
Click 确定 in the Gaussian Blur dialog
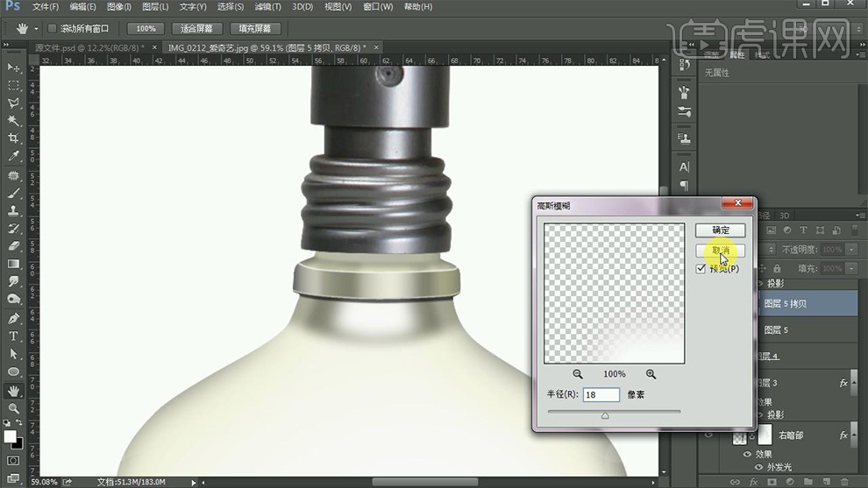coord(720,230)
